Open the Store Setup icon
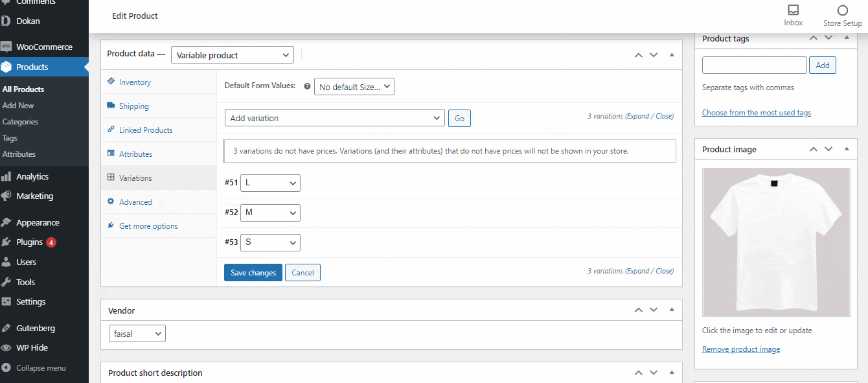This screenshot has height=383, width=868. coord(842,10)
